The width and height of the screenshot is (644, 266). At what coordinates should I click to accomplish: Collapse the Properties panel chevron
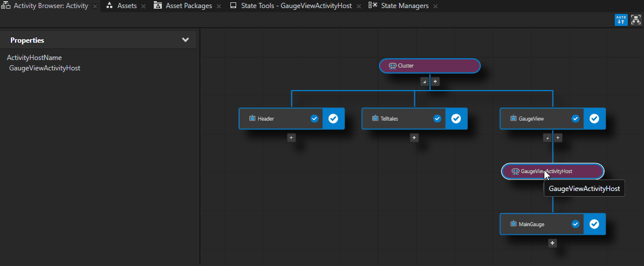click(x=185, y=40)
